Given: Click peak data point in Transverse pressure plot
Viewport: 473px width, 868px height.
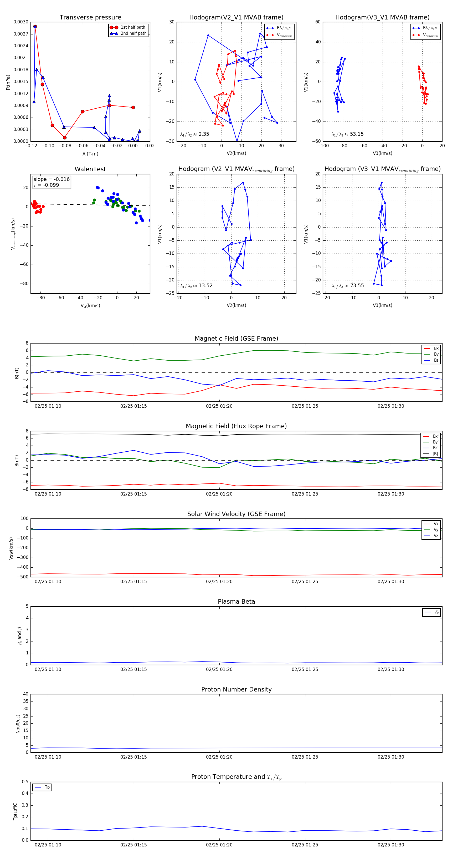Looking at the screenshot, I should pyautogui.click(x=35, y=26).
